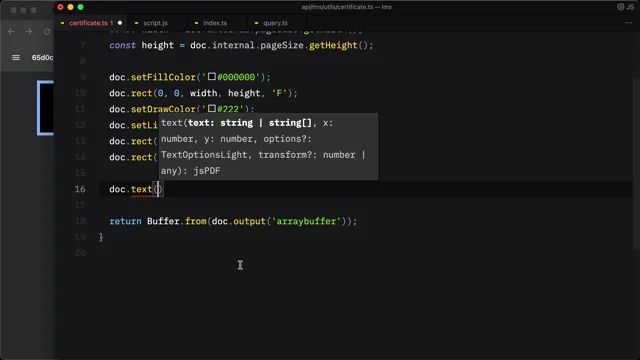Click the editor vertical scrollbar
The height and width of the screenshot is (360, 640).
point(636,163)
